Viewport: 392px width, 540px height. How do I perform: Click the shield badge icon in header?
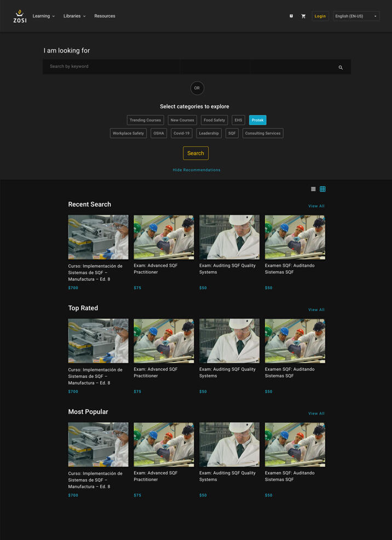point(291,16)
